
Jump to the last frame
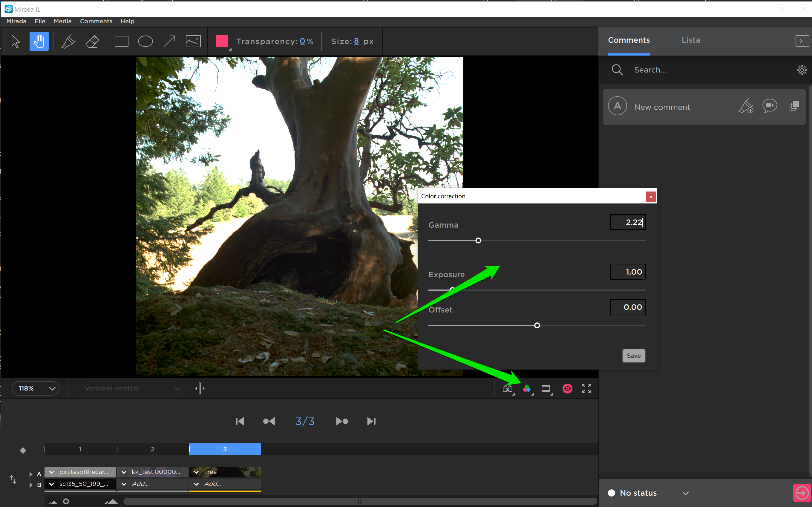[x=371, y=421]
